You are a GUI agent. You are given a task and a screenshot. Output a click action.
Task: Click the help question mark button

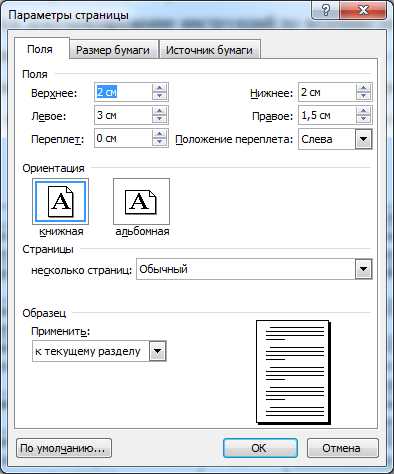tap(326, 11)
